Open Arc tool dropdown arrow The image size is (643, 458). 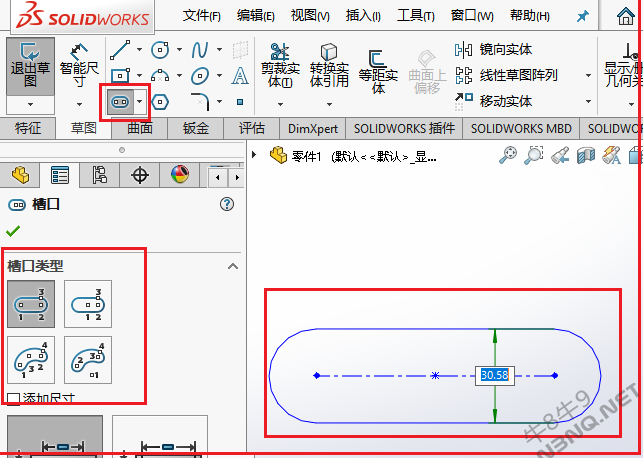[179, 75]
